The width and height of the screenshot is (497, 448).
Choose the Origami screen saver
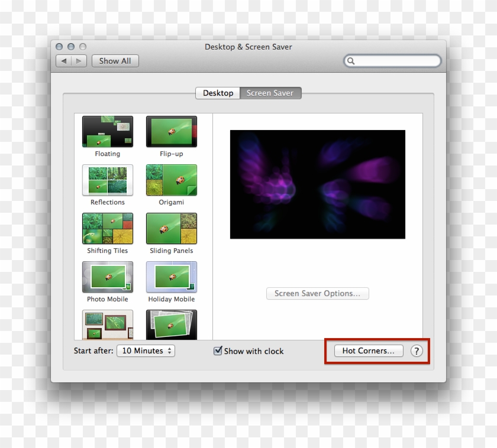171,180
